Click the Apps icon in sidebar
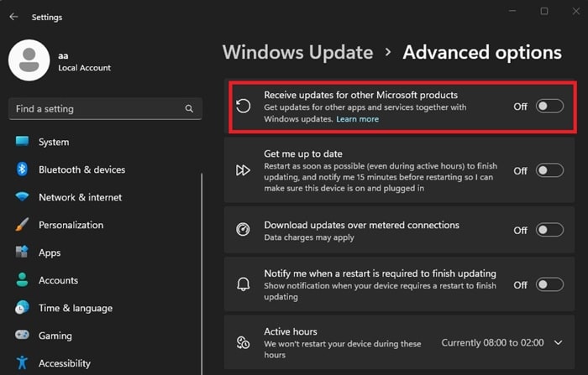The image size is (588, 375). click(x=22, y=253)
